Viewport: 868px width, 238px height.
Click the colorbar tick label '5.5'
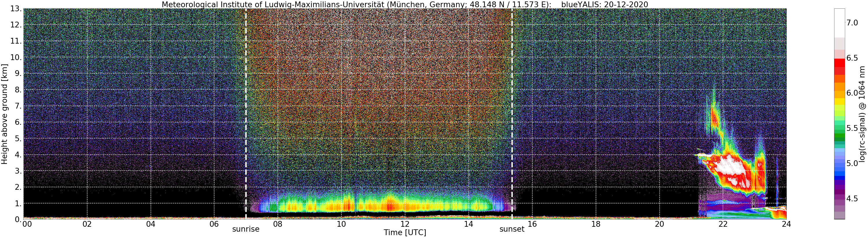click(x=852, y=128)
